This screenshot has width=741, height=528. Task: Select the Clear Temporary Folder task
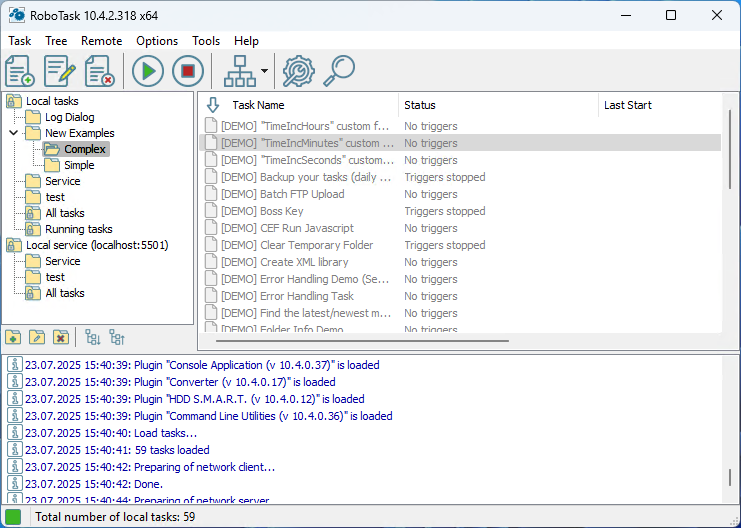pyautogui.click(x=460, y=245)
